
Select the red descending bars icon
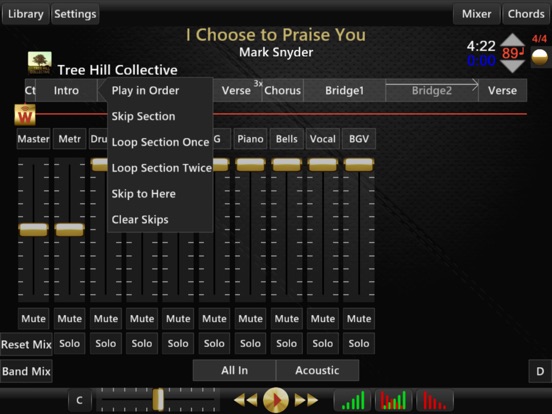click(x=435, y=400)
